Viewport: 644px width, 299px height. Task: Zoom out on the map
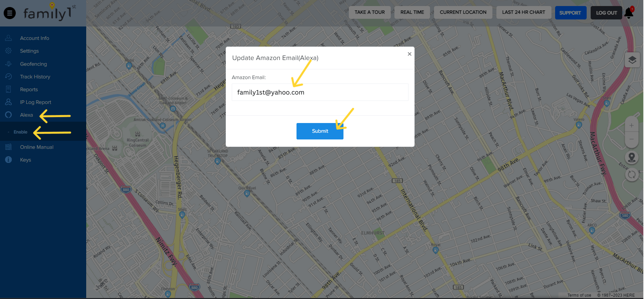click(632, 139)
